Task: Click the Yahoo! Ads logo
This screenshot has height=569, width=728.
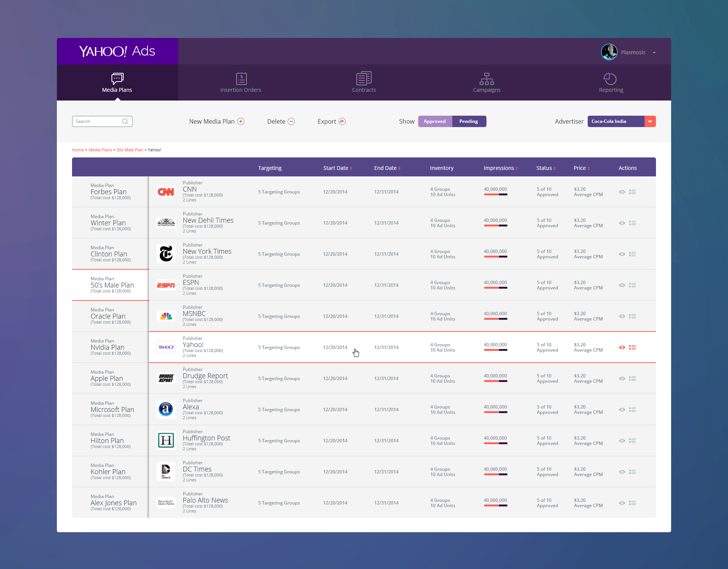Action: point(117,51)
